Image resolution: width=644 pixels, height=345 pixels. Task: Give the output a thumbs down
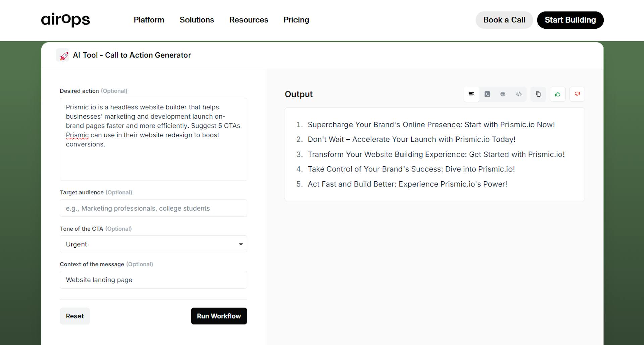577,94
